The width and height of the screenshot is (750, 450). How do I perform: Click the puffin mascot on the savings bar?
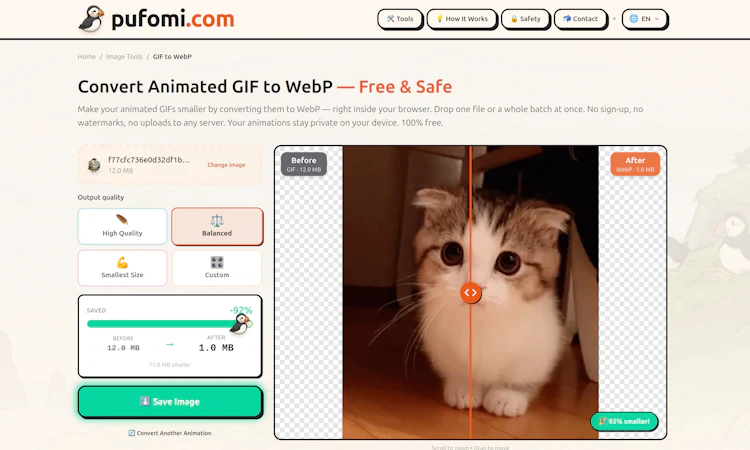pyautogui.click(x=240, y=324)
